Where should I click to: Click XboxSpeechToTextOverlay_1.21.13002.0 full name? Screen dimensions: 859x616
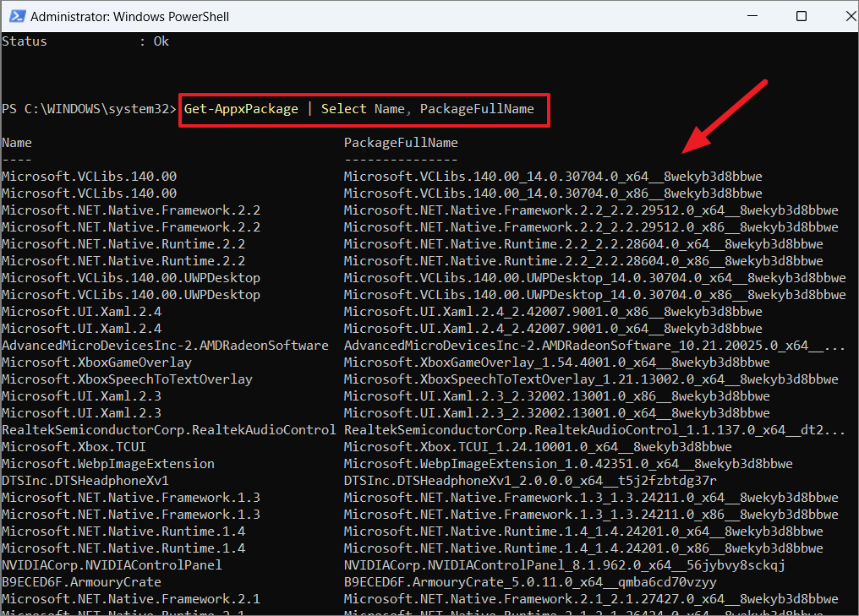click(591, 379)
